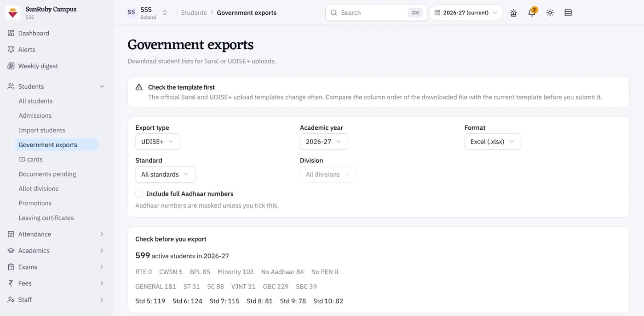Screen dimensions: 644x316
Task: Toggle light/dark theme sun icon
Action: (550, 13)
